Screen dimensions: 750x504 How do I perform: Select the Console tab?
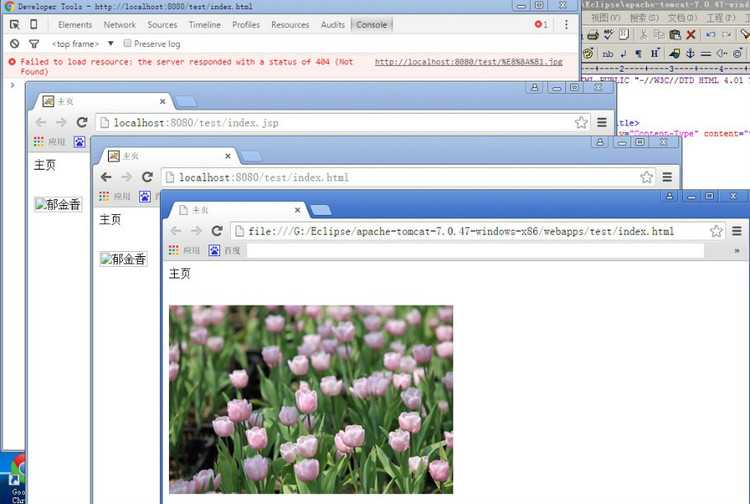tap(372, 24)
